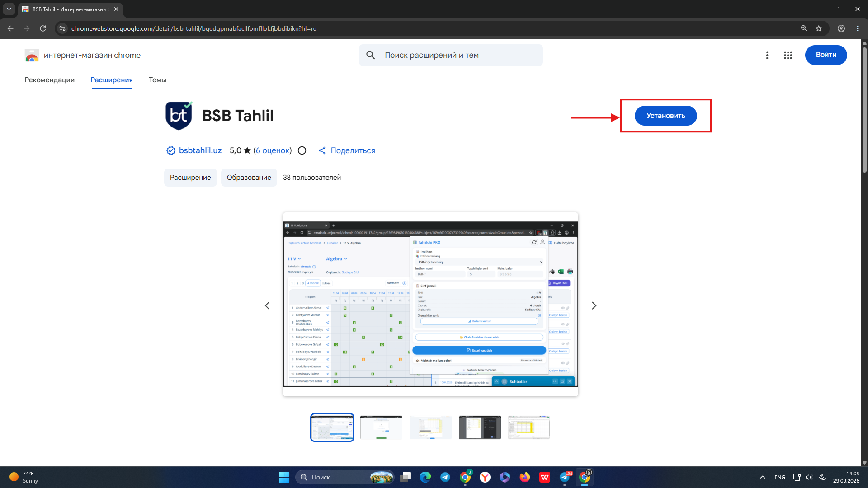Click the site info icon in address bar
Viewport: 868px width, 488px height.
pos(62,28)
